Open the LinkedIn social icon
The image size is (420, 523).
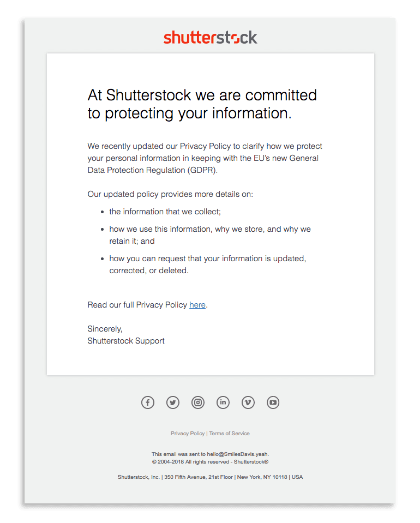pos(223,402)
